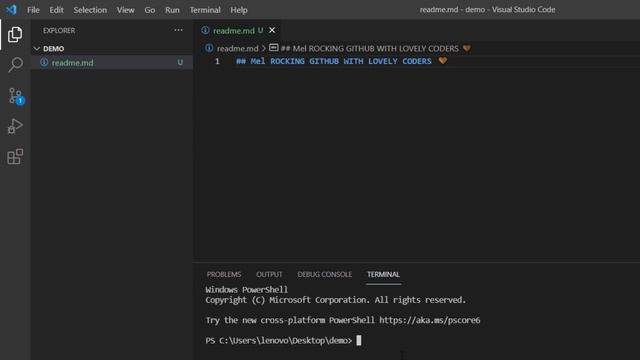640x360 pixels.
Task: Click the EXPLORER panel title
Action: coord(59,30)
